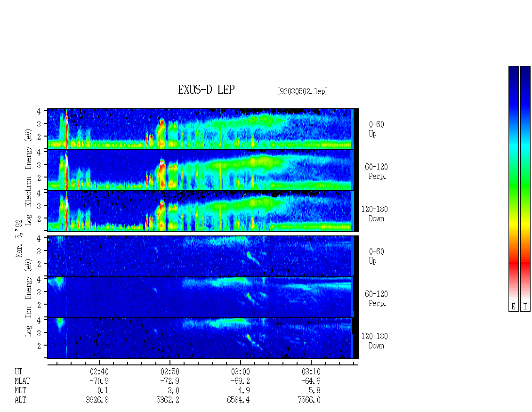Image resolution: width=532 pixels, height=412 pixels.
Task: Click the boxed E label under the color bar
Action: click(513, 307)
